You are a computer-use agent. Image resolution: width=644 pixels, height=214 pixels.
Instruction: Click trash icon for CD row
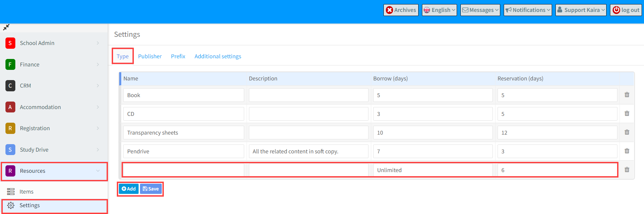pos(627,113)
